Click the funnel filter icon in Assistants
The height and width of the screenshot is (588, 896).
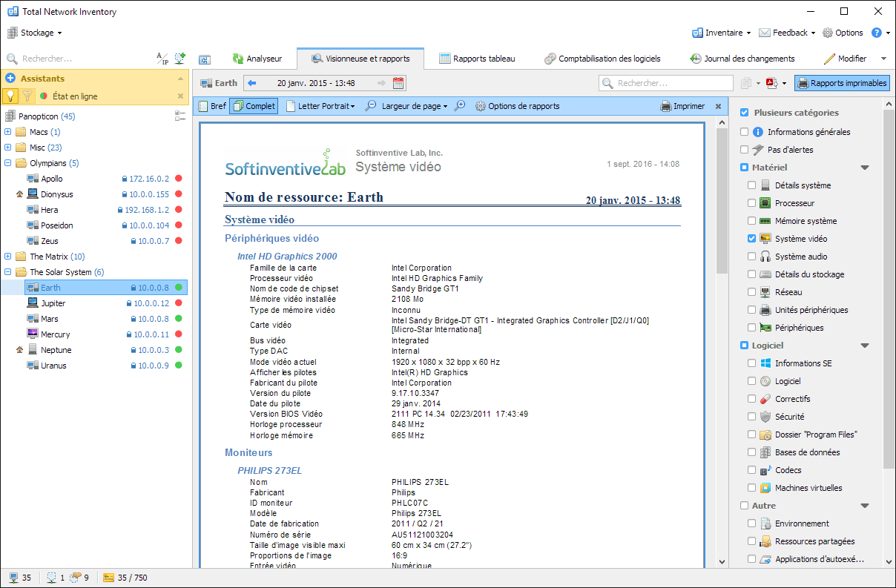click(27, 96)
